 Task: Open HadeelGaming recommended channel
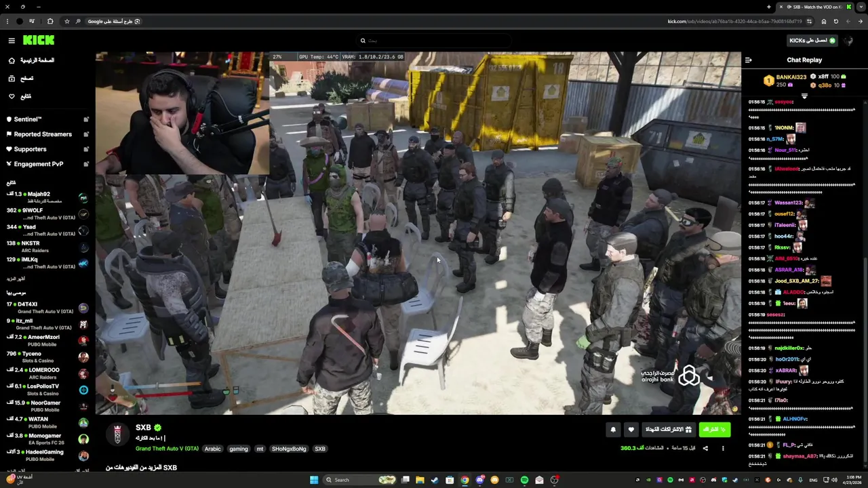point(47,455)
